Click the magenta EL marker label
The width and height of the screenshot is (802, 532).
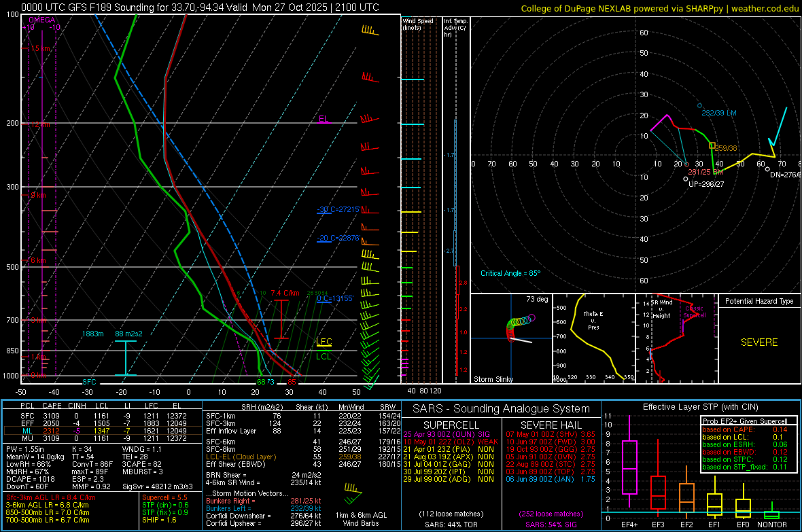(324, 119)
